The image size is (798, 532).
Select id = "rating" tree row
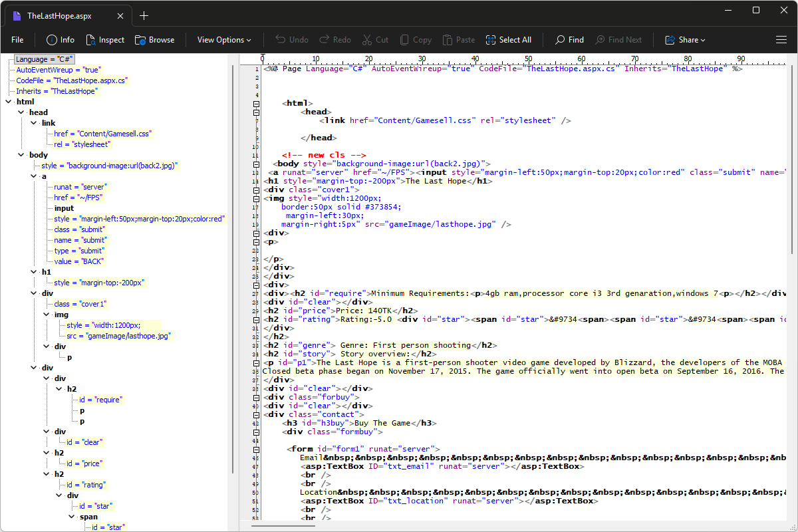85,485
